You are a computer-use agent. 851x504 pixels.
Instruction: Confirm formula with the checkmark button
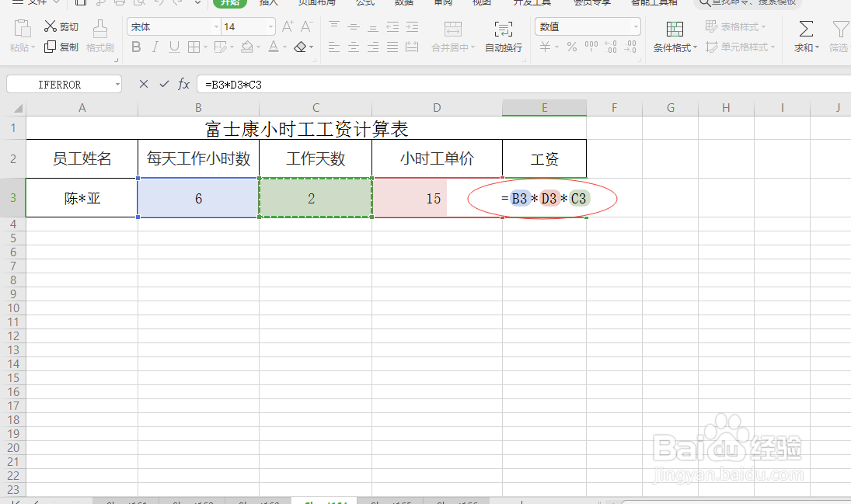(164, 83)
